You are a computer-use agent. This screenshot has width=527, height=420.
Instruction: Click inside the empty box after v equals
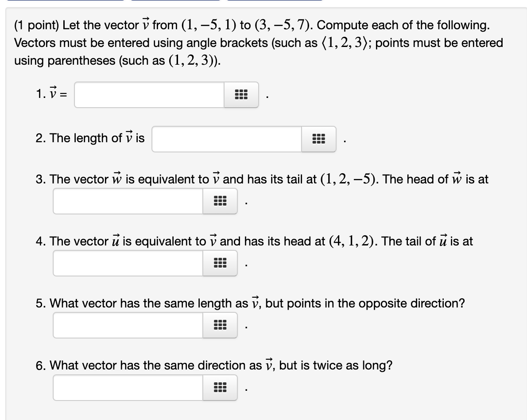coord(148,94)
